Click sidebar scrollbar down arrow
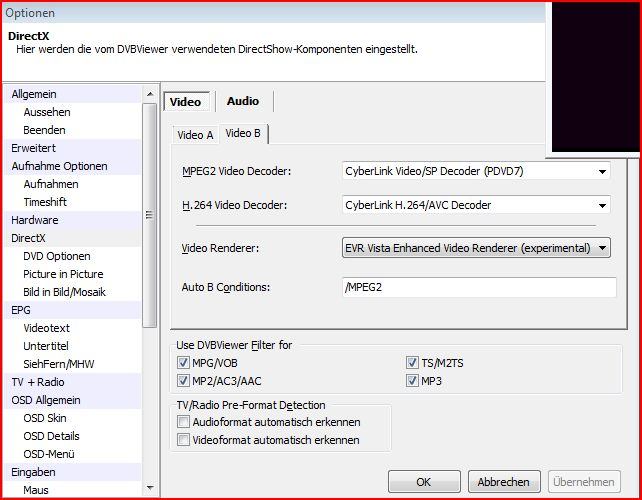The image size is (642, 500). [x=150, y=488]
